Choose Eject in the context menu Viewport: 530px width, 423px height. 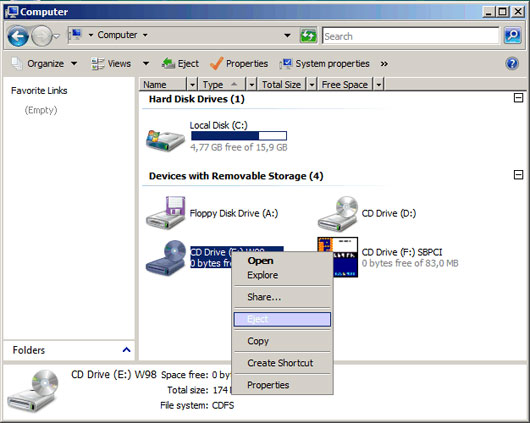click(282, 319)
